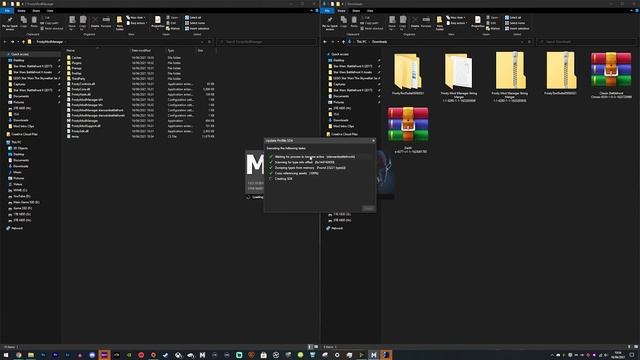Expand address history dropdown in Downloads window
Image resolution: width=640 pixels, height=360 pixels.
522,42
